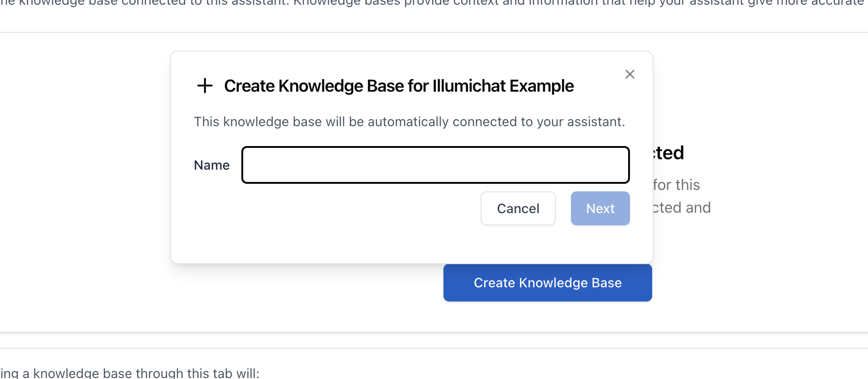
Task: Proceed by clicking Next
Action: pos(600,208)
